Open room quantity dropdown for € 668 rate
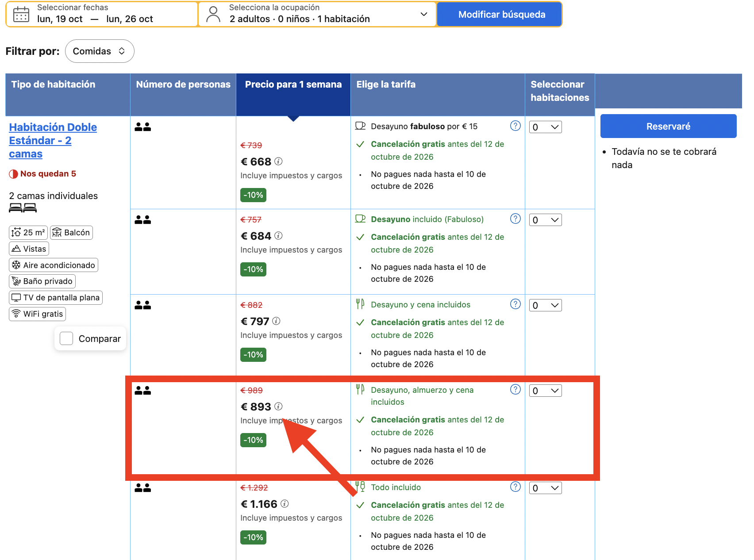Image resolution: width=754 pixels, height=560 pixels. point(546,127)
